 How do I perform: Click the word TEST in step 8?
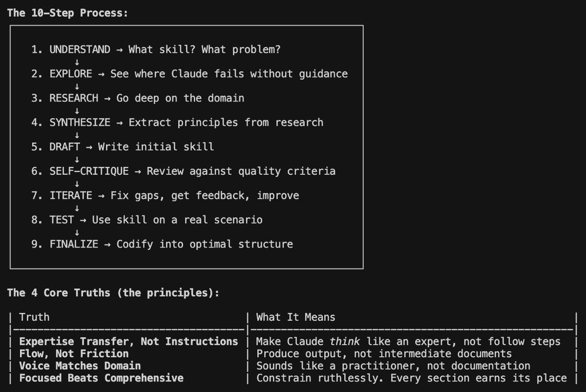click(x=62, y=220)
